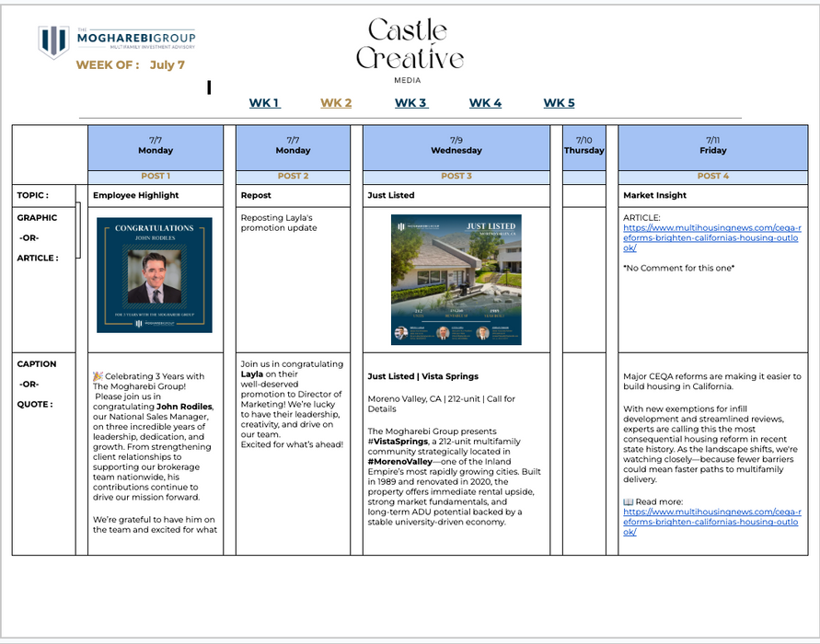Click the 'TOPIC :' row label
This screenshot has width=820, height=644.
33,195
